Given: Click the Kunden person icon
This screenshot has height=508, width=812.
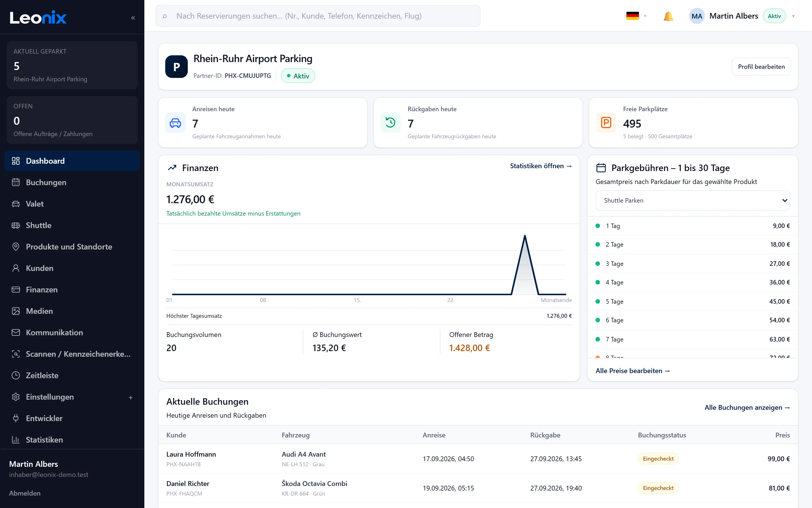Looking at the screenshot, I should pyautogui.click(x=16, y=268).
